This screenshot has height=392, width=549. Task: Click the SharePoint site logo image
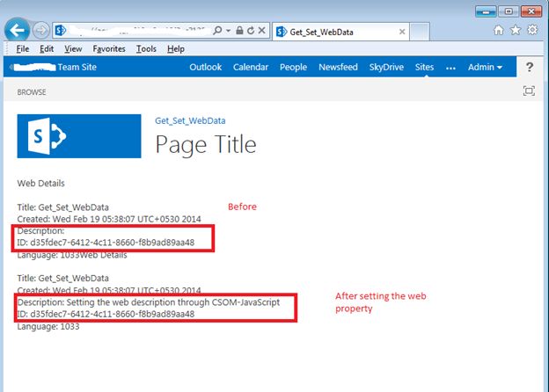coord(79,136)
